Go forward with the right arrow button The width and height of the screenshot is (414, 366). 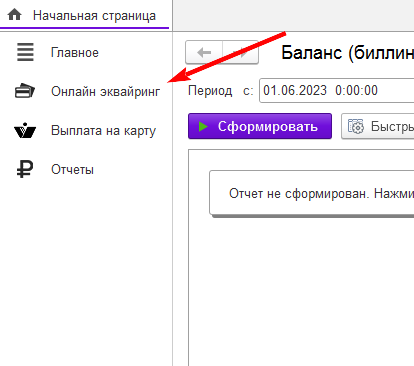click(240, 52)
